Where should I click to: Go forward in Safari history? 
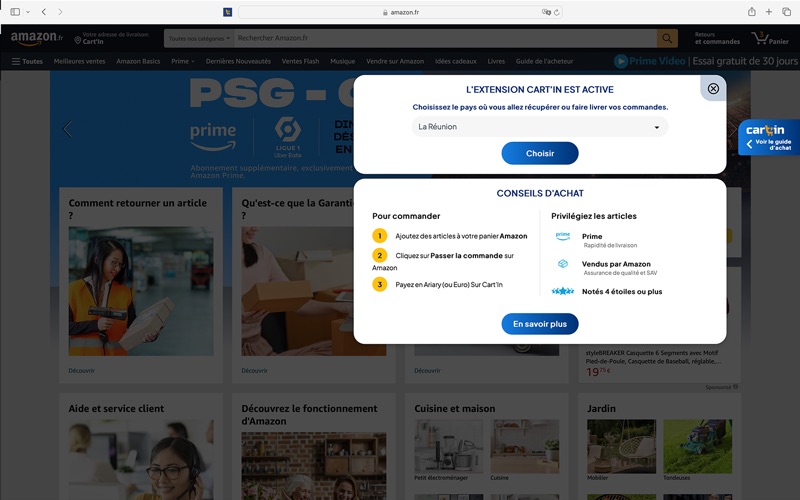[x=60, y=12]
